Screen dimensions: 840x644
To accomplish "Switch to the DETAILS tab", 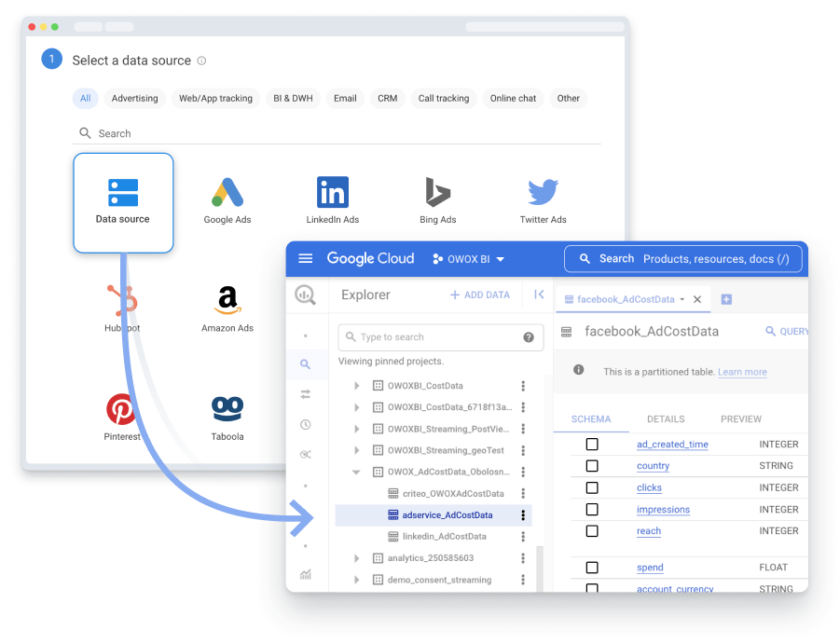I will point(666,419).
